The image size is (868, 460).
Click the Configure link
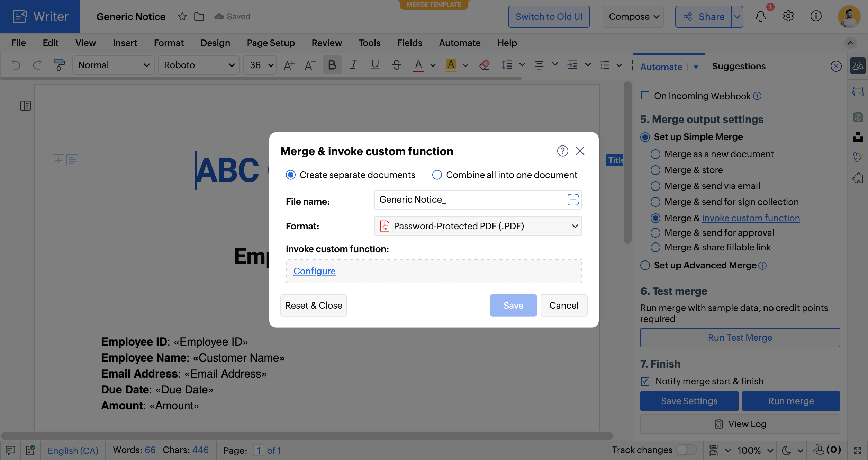[x=314, y=271]
